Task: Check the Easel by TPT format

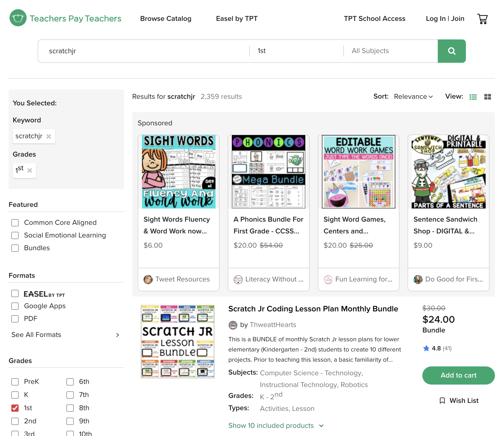Action: (x=15, y=293)
